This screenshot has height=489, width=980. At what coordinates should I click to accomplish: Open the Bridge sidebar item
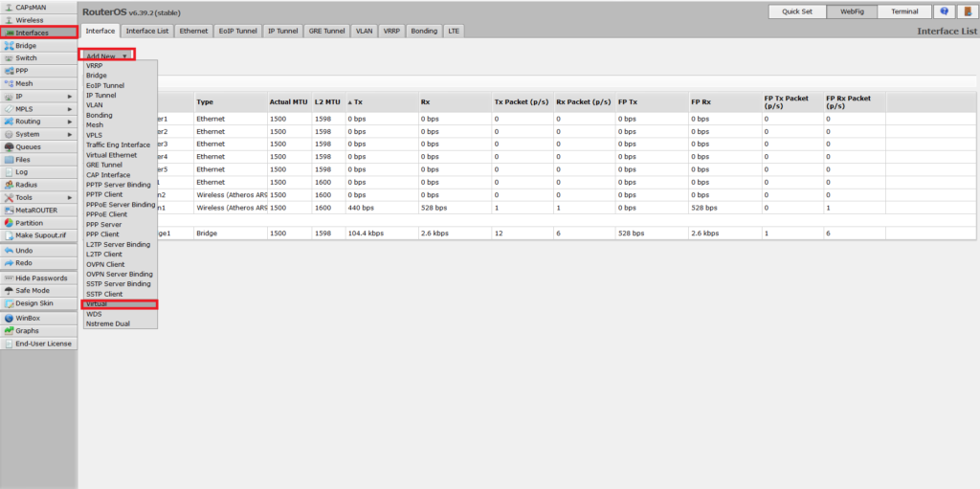pyautogui.click(x=38, y=46)
